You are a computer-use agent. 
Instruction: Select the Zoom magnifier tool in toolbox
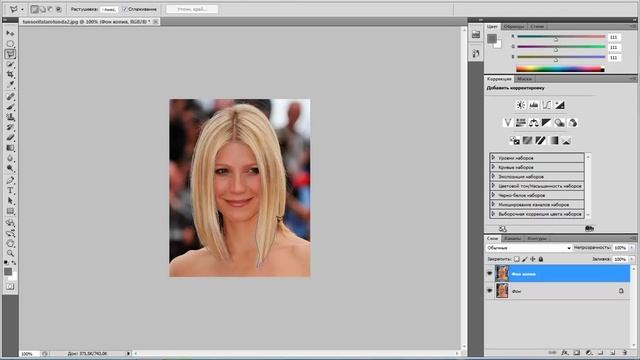[10, 253]
